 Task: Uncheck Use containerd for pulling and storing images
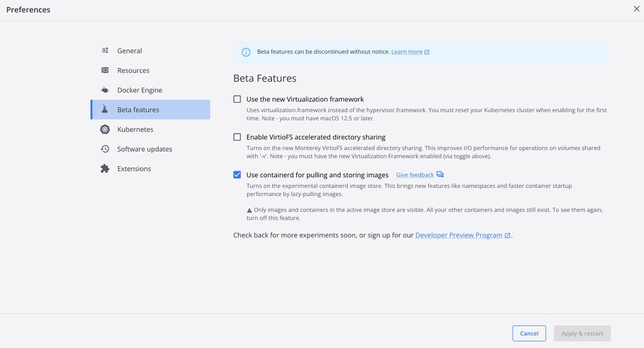click(x=237, y=175)
